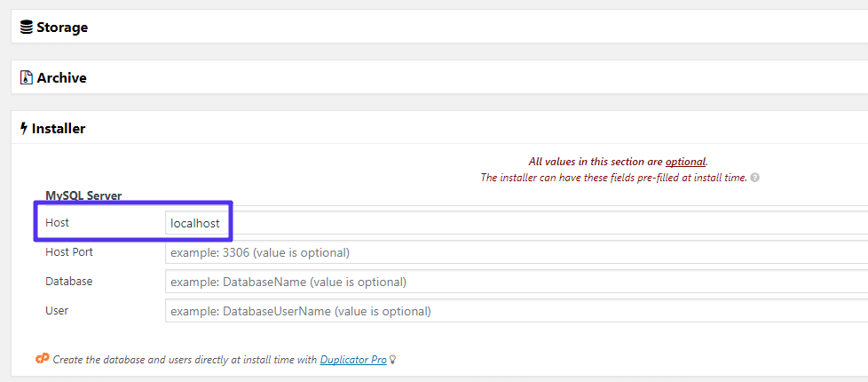Collapse the Installer section title

pyautogui.click(x=59, y=129)
